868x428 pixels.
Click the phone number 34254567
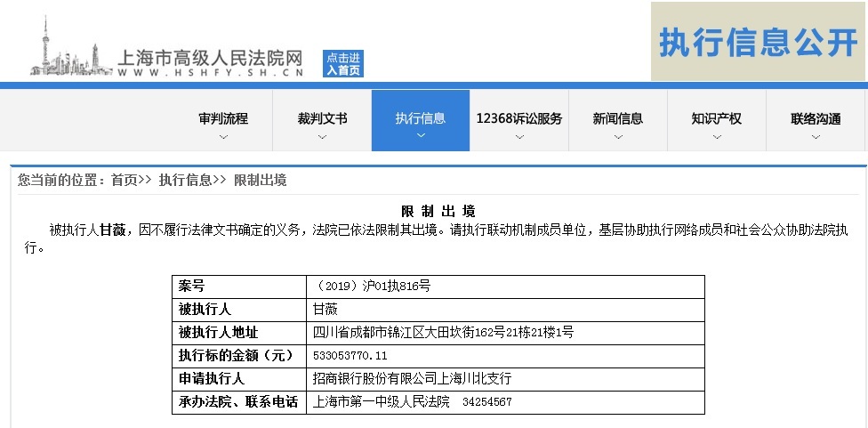point(487,402)
